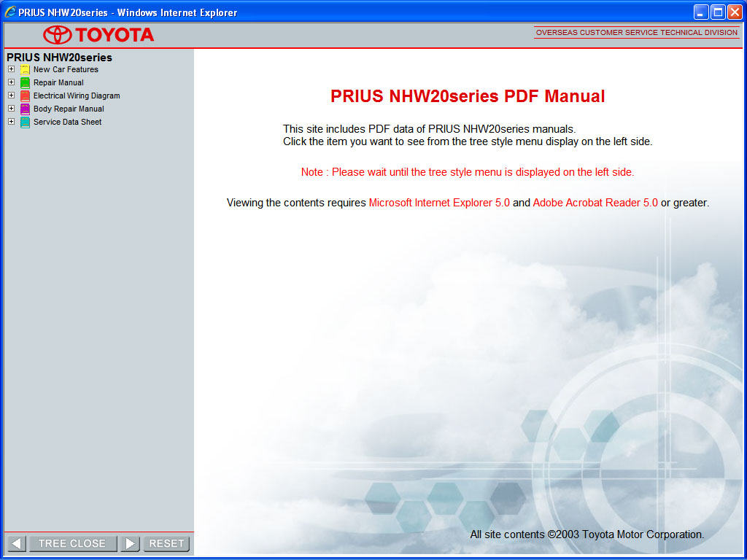Expand the New Car Features node
747x560 pixels.
12,69
